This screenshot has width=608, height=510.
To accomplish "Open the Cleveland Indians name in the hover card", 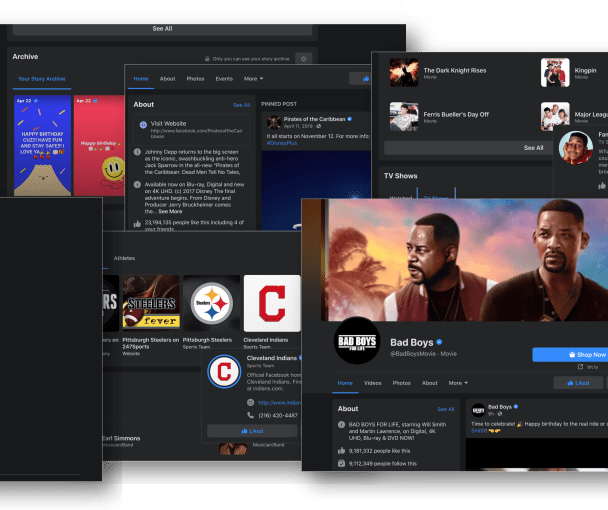I will (x=271, y=358).
